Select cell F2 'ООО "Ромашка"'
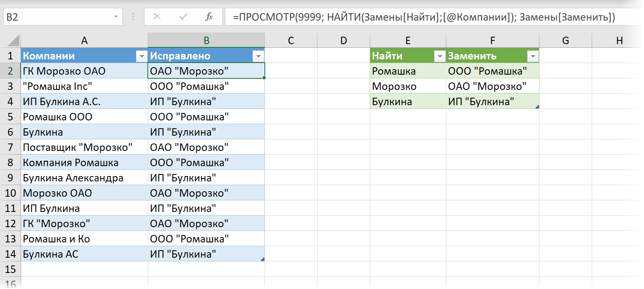 click(492, 71)
